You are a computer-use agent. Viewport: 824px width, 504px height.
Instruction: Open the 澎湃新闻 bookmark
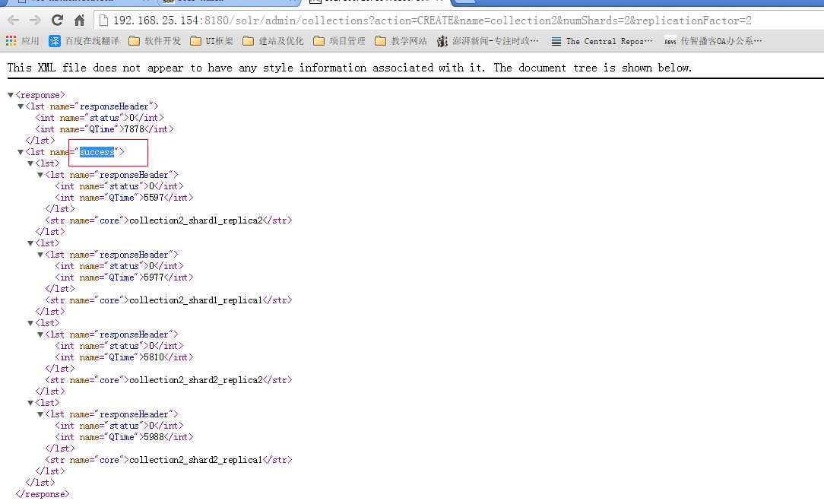click(x=488, y=41)
